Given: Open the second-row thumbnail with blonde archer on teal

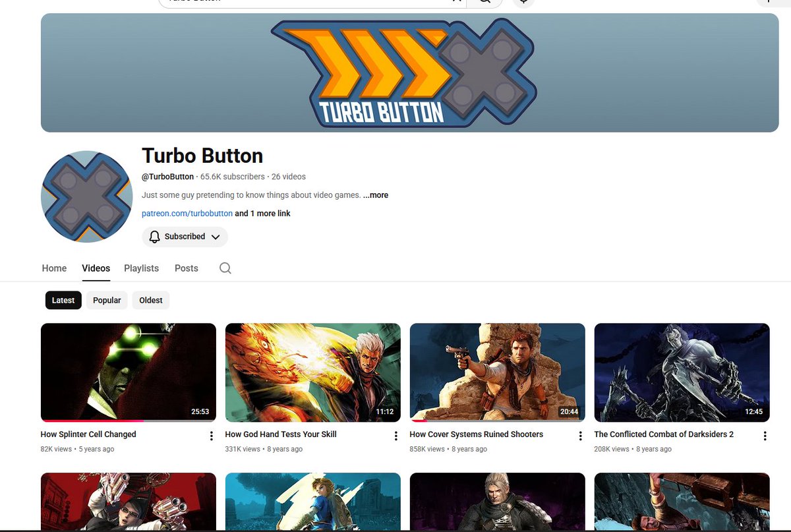Looking at the screenshot, I should (313, 501).
